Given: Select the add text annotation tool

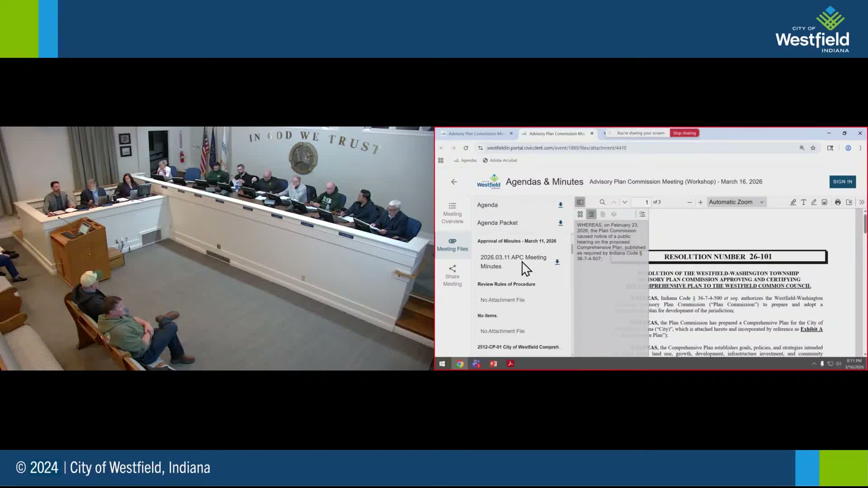Looking at the screenshot, I should (x=803, y=202).
